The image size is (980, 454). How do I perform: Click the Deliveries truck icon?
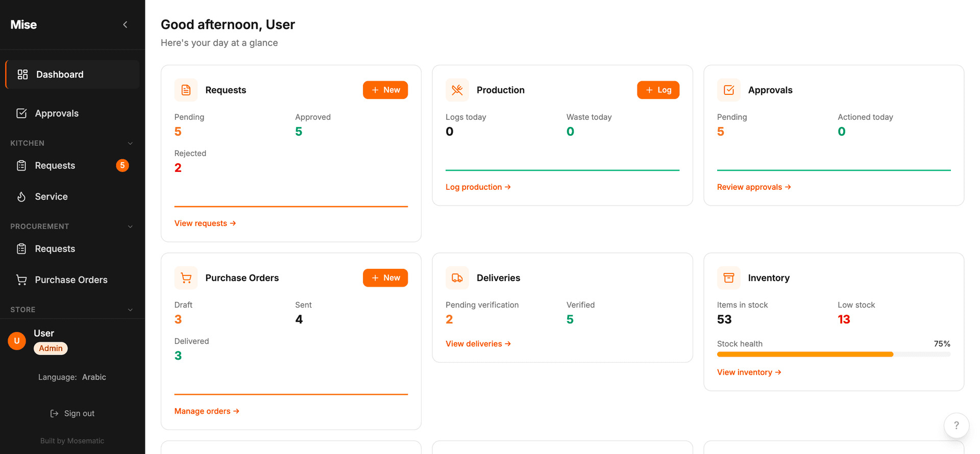pyautogui.click(x=457, y=278)
